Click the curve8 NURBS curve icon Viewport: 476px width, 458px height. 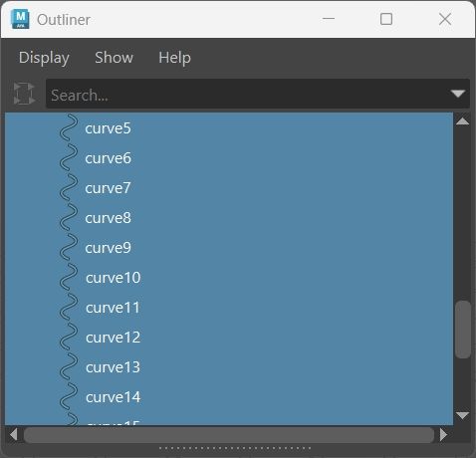[x=69, y=218]
